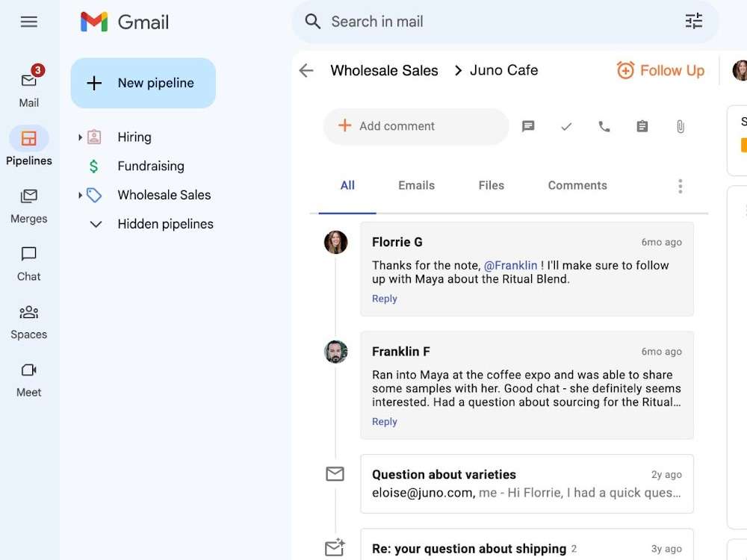Click Florrie G's comment text
Viewport: 747px width, 560px height.
pos(520,272)
